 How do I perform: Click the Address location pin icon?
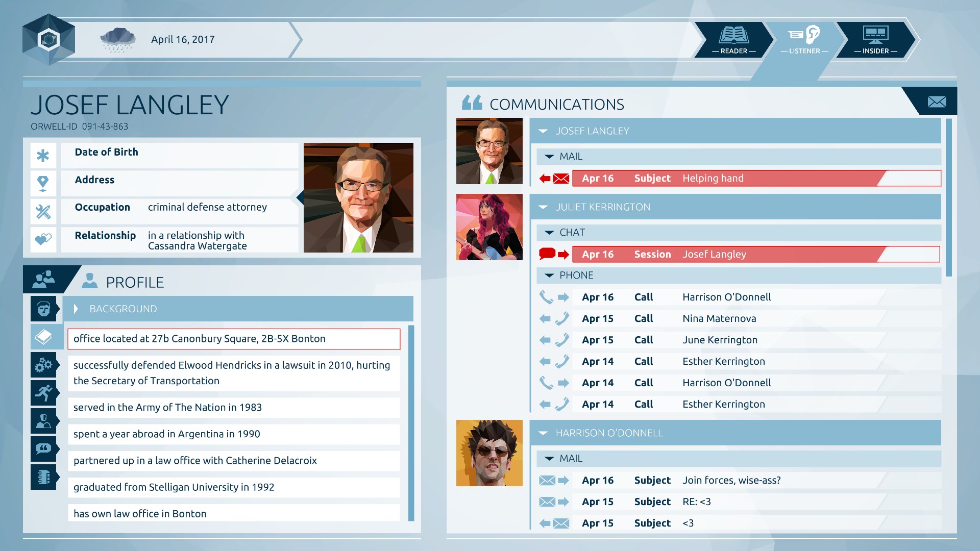tap(43, 183)
